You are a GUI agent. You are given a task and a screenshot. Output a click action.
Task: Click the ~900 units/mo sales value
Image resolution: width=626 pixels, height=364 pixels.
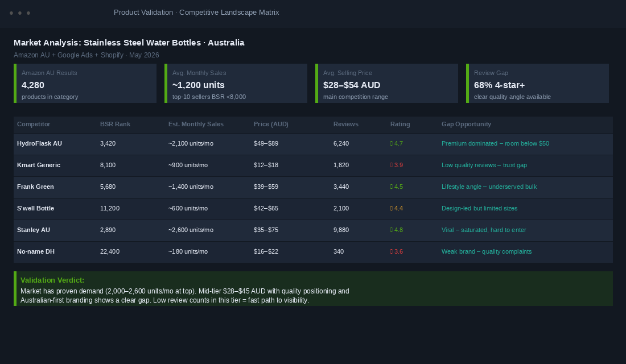(x=188, y=165)
